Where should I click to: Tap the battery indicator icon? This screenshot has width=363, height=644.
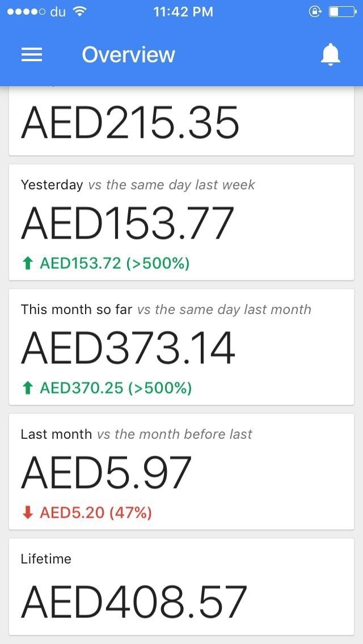coord(342,11)
